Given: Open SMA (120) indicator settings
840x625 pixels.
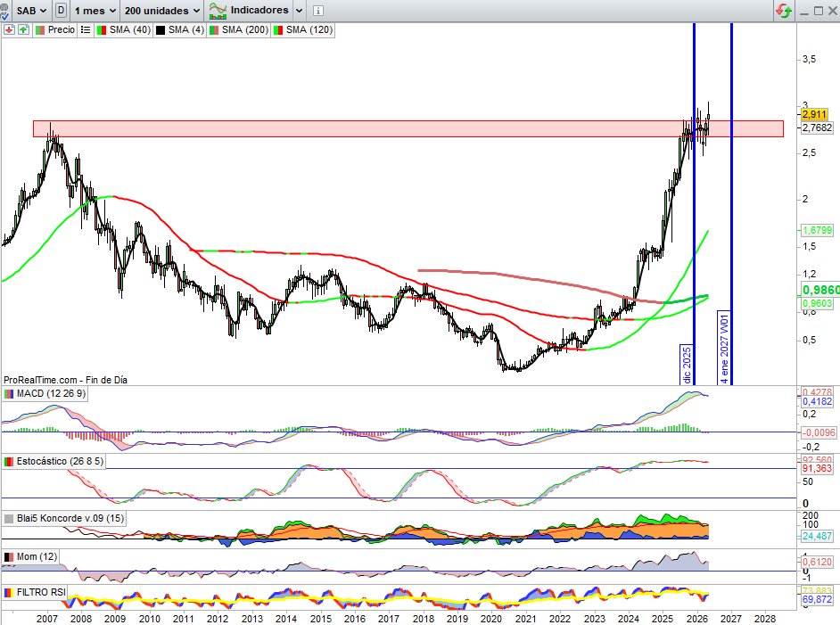Looking at the screenshot, I should click(309, 30).
